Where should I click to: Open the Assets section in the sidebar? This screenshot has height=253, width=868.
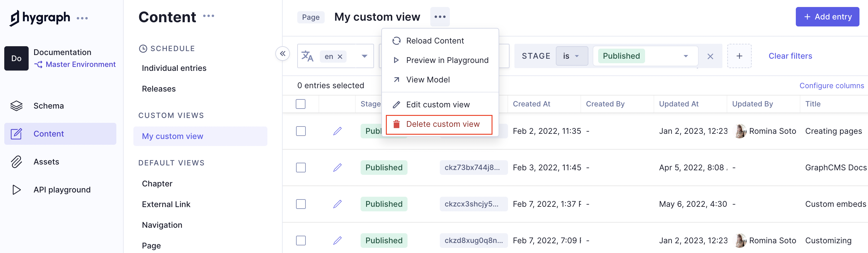click(46, 162)
